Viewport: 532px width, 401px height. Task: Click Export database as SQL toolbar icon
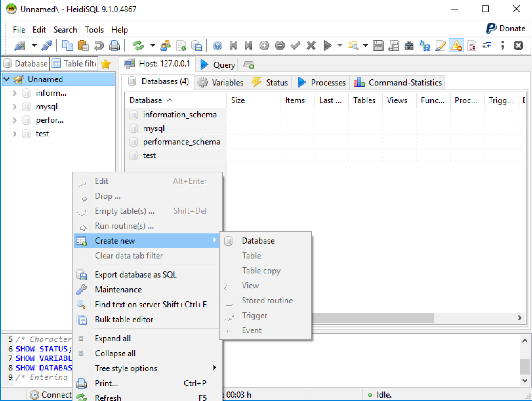tap(197, 45)
